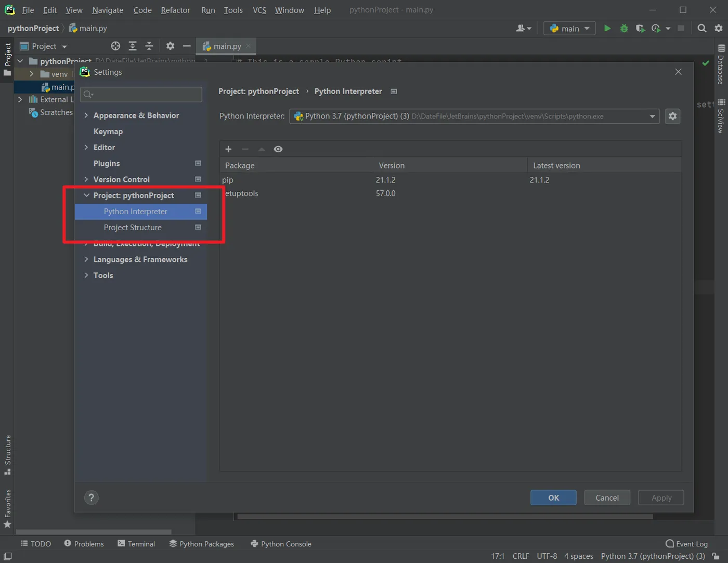The height and width of the screenshot is (563, 728).
Task: Open the main run configuration dropdown
Action: [569, 28]
